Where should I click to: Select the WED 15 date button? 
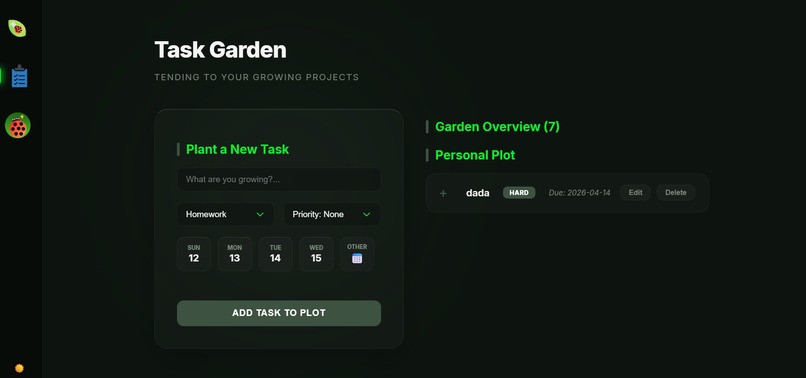(316, 254)
